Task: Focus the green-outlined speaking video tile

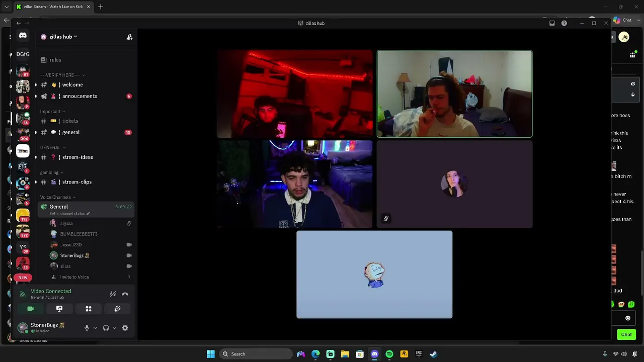Action: (x=455, y=94)
